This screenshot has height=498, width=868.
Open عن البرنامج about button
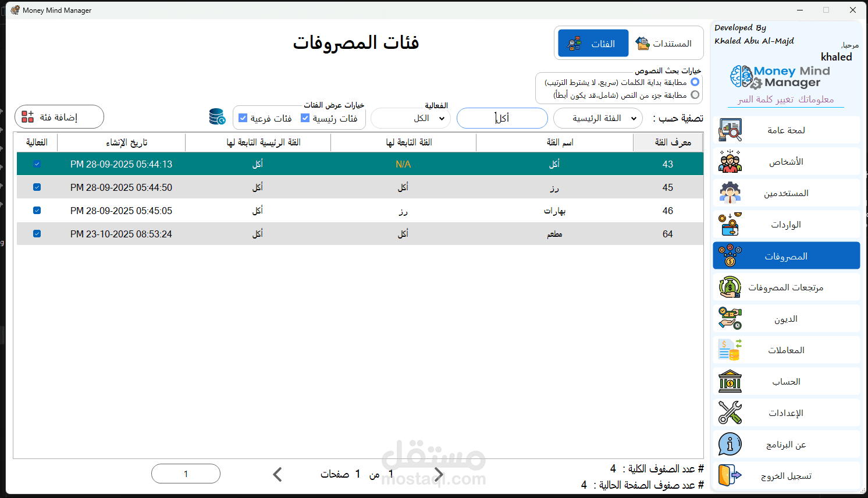[787, 444]
